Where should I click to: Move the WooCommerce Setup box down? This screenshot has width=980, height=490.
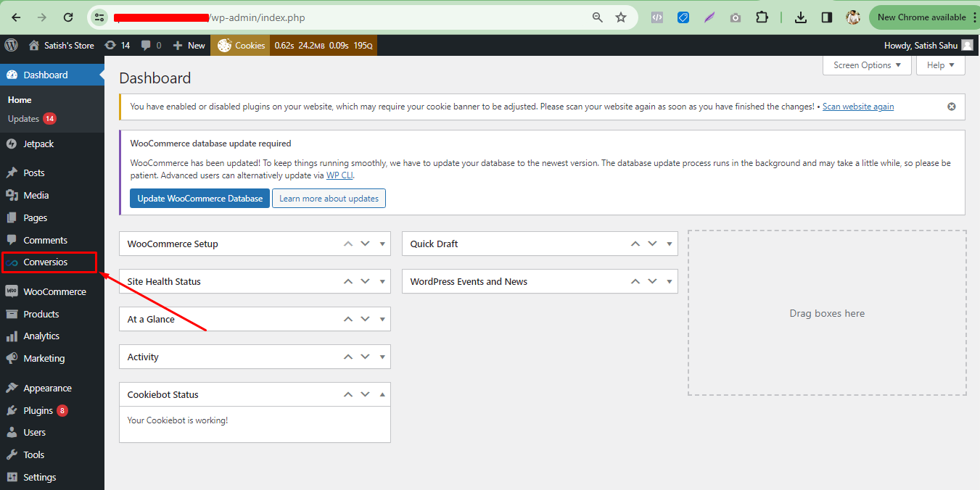coord(365,244)
